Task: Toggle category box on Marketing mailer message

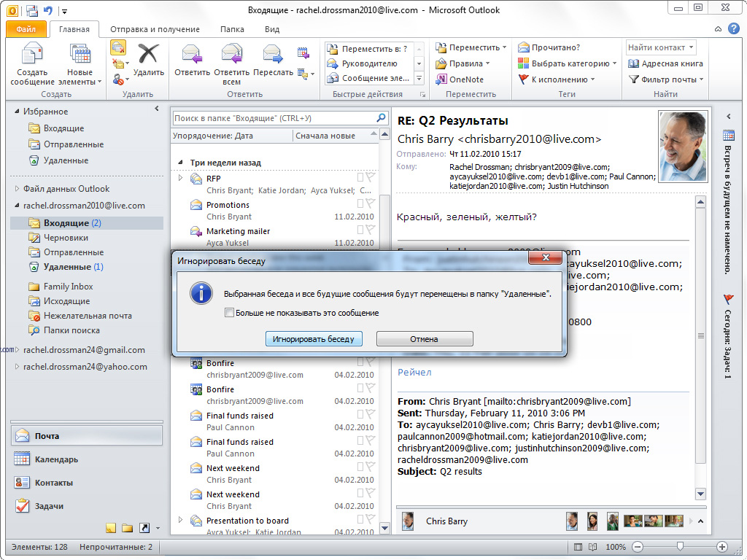Action: tap(360, 230)
